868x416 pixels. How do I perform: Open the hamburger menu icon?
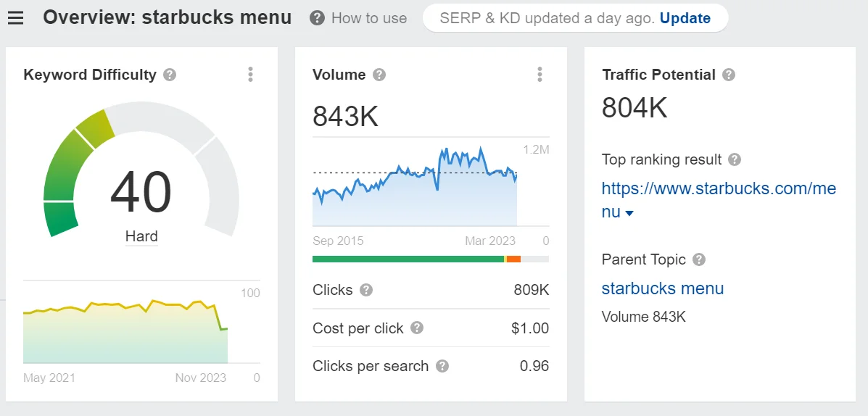(x=15, y=18)
